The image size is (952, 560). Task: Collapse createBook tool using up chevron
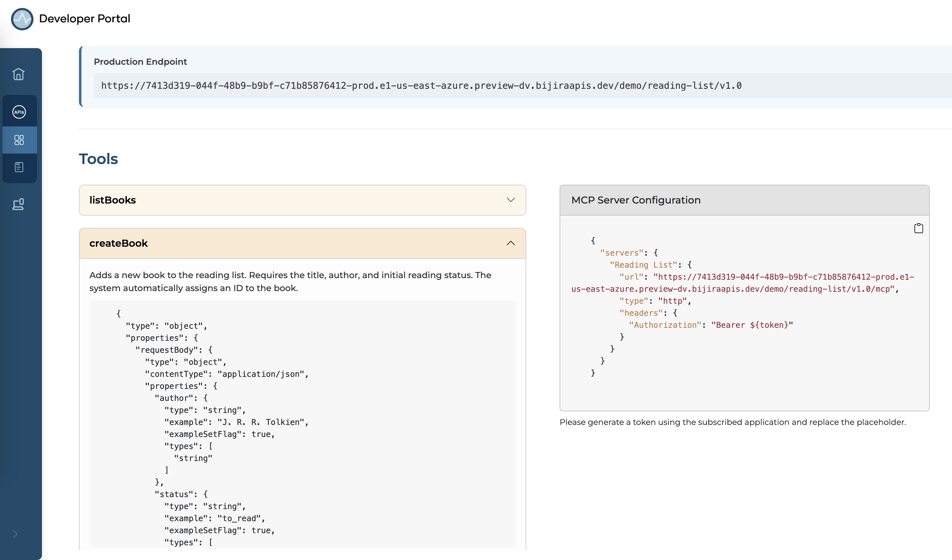[510, 243]
